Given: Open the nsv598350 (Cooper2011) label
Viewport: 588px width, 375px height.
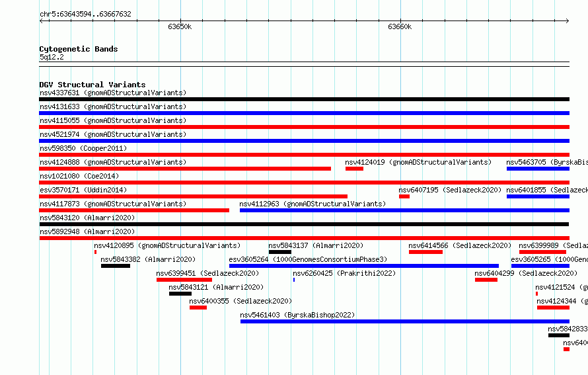Looking at the screenshot, I should [83, 148].
